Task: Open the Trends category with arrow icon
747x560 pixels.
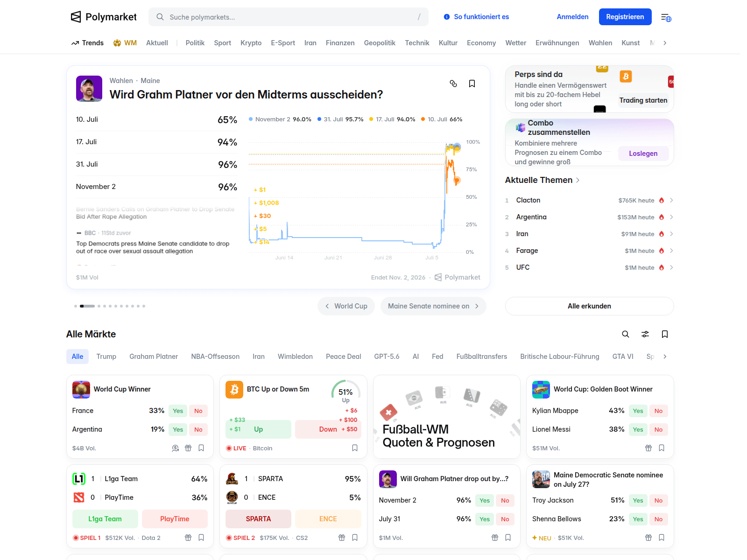Action: pos(87,43)
